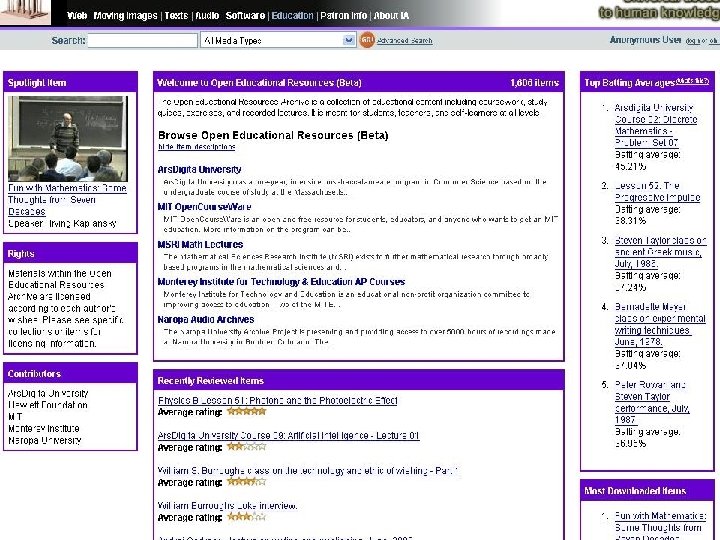Select Hewlett Foundation in Contributors list
Image resolution: width=720 pixels, height=540 pixels.
coord(48,405)
